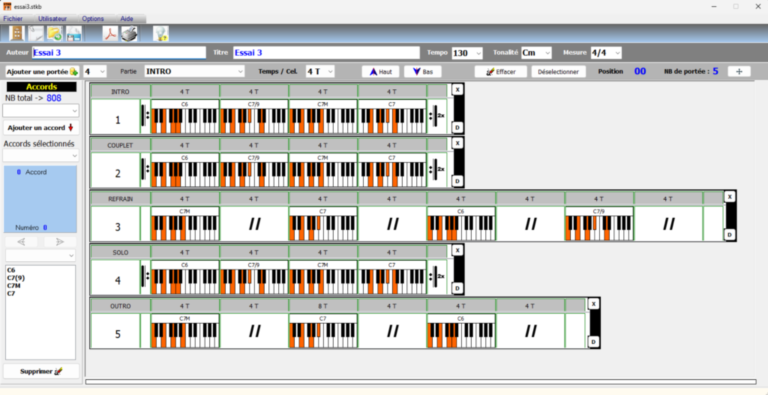This screenshot has height=395, width=768.
Task: Click Ajouter une portée button
Action: click(42, 72)
